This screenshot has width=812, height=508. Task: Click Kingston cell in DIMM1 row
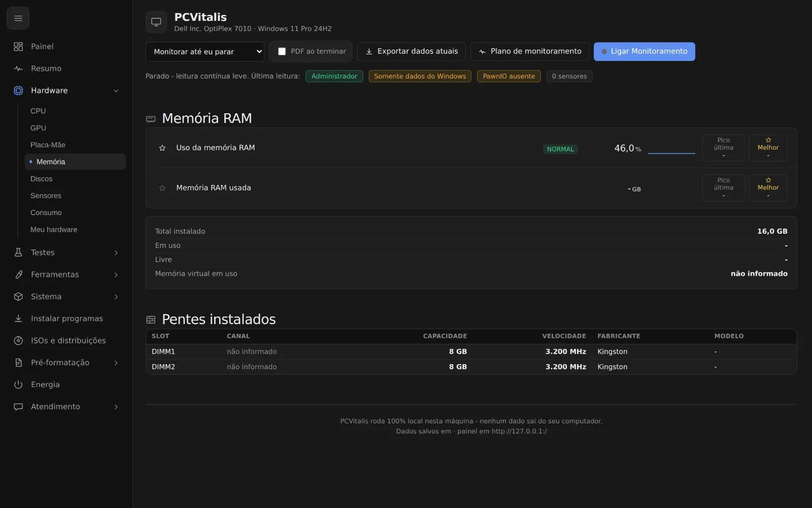point(613,352)
